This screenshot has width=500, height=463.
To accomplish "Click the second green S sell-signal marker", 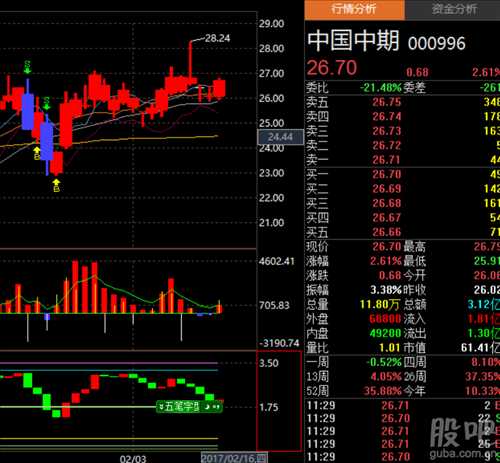I will (x=47, y=103).
